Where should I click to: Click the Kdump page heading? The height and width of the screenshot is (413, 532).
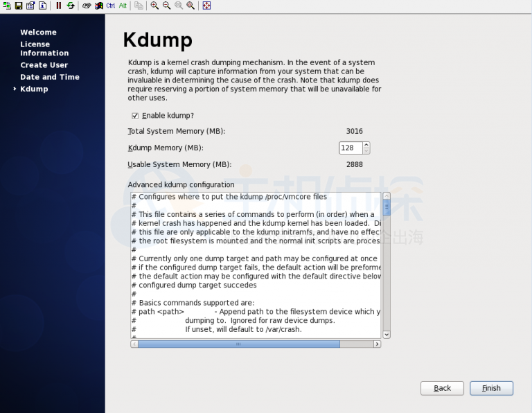[158, 40]
